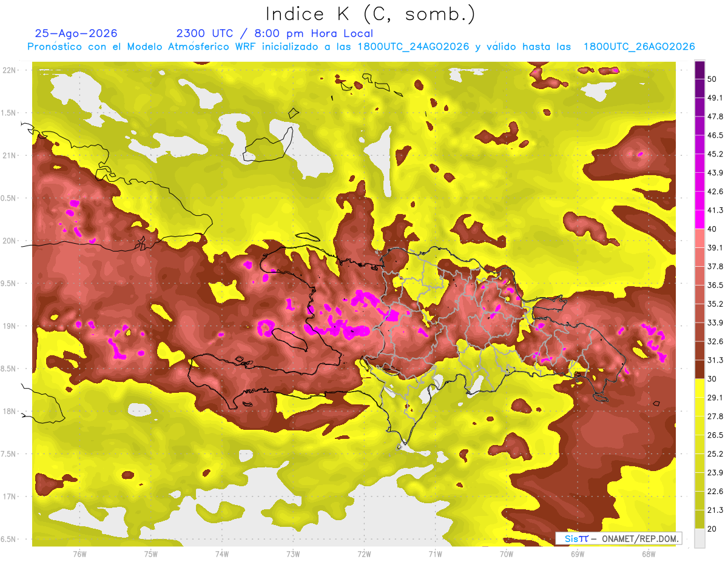Click the "75W" longitude label
728x562 pixels.
click(x=150, y=554)
